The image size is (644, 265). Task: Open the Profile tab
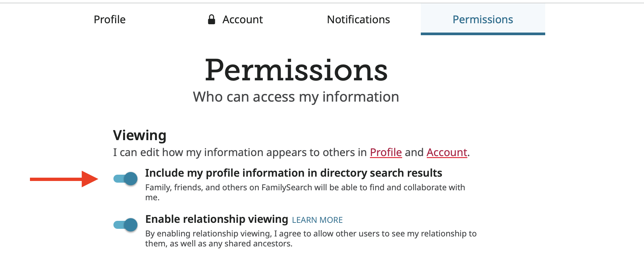pos(110,20)
